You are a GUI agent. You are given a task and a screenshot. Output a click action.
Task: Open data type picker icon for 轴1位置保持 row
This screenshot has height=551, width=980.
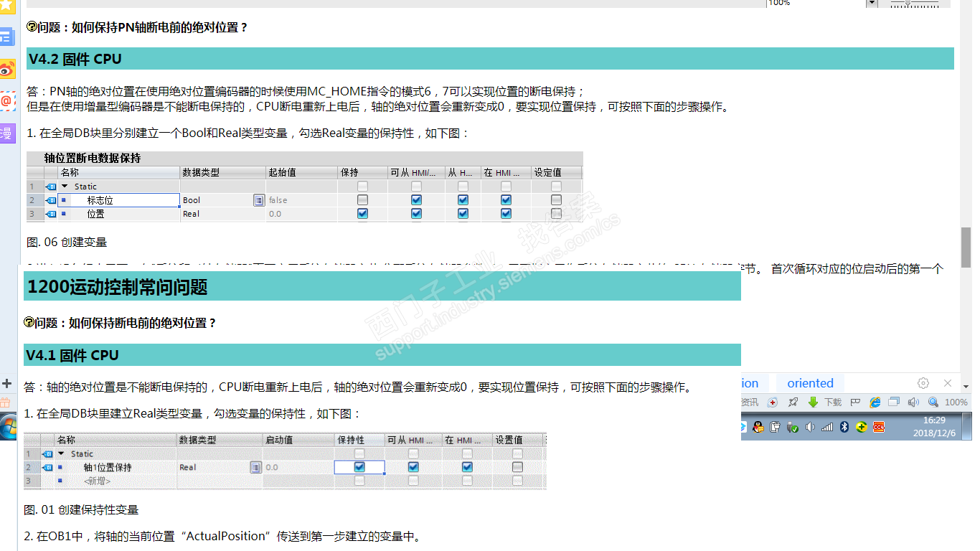pyautogui.click(x=255, y=467)
